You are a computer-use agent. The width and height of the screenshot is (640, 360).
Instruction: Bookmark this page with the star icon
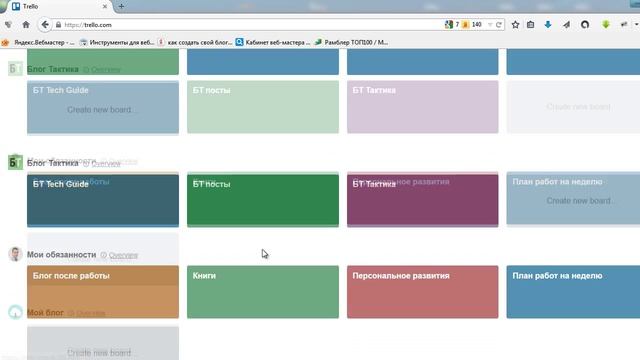[x=516, y=25]
